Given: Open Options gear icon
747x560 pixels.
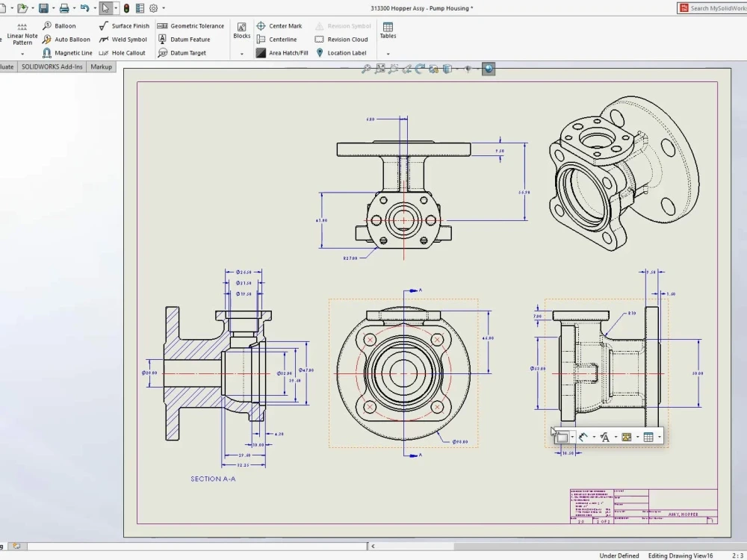Looking at the screenshot, I should click(x=153, y=8).
